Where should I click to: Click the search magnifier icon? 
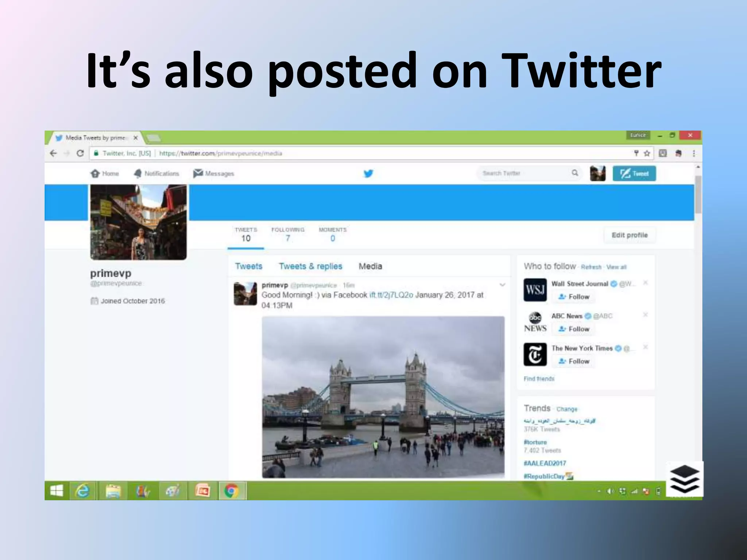575,173
